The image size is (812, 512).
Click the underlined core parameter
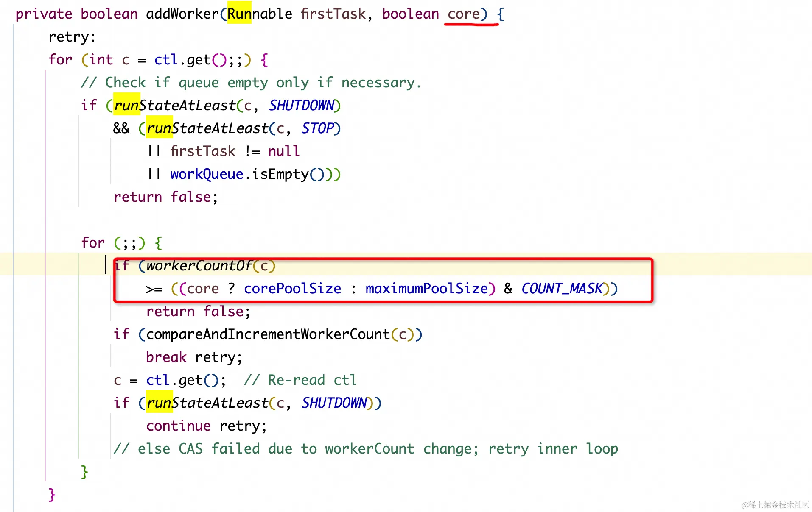pyautogui.click(x=463, y=14)
